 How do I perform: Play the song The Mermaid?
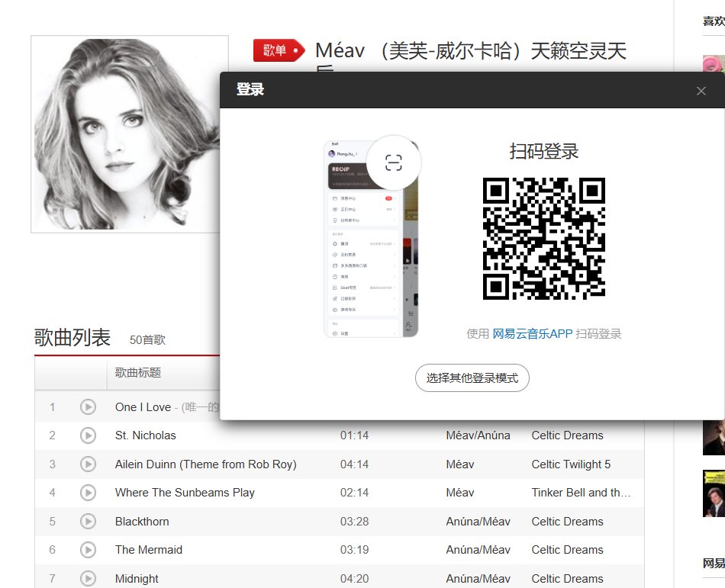point(88,550)
